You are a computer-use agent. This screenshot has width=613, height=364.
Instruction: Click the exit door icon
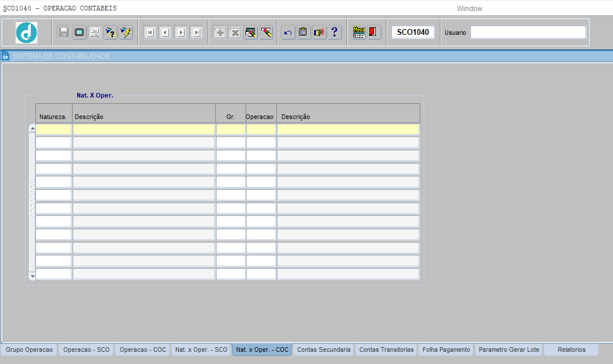click(374, 33)
